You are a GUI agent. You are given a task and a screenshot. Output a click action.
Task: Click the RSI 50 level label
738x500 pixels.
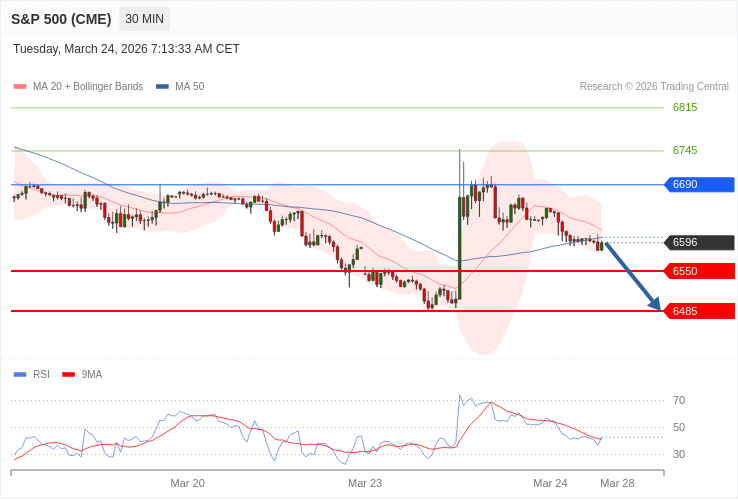(679, 427)
